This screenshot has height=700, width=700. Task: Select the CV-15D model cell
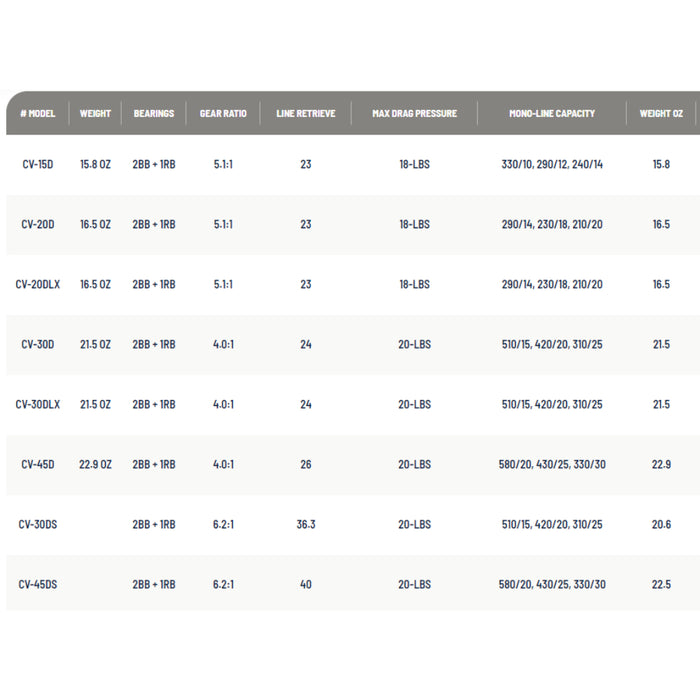click(x=38, y=164)
